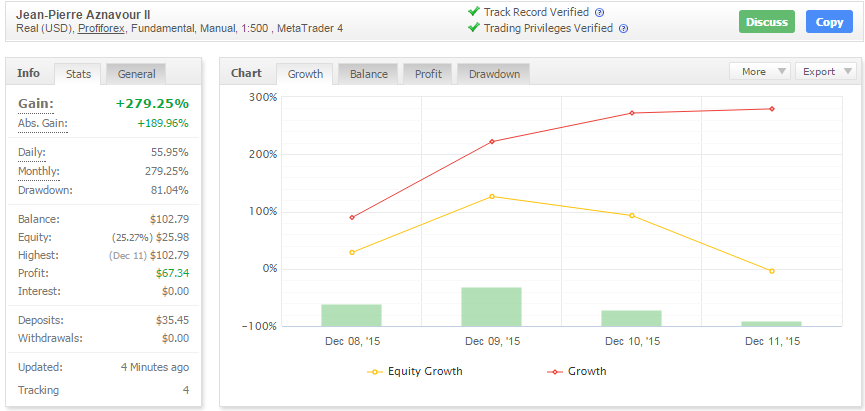Image resolution: width=865 pixels, height=411 pixels.
Task: Click the Dec 10 green bar
Action: [632, 318]
